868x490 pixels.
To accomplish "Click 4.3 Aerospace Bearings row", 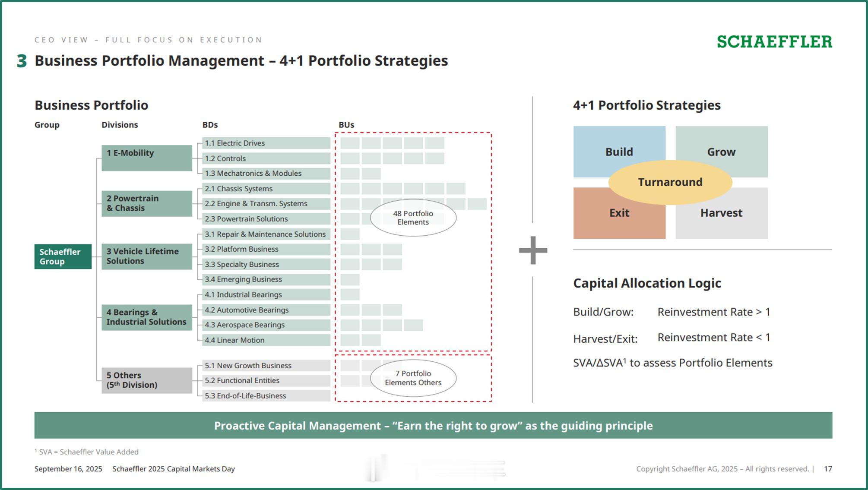I will 266,325.
